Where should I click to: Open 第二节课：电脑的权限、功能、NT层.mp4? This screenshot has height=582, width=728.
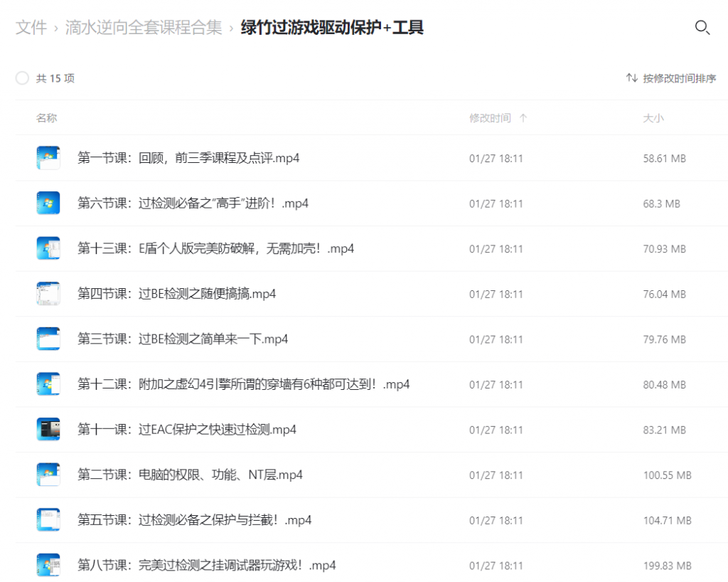190,475
